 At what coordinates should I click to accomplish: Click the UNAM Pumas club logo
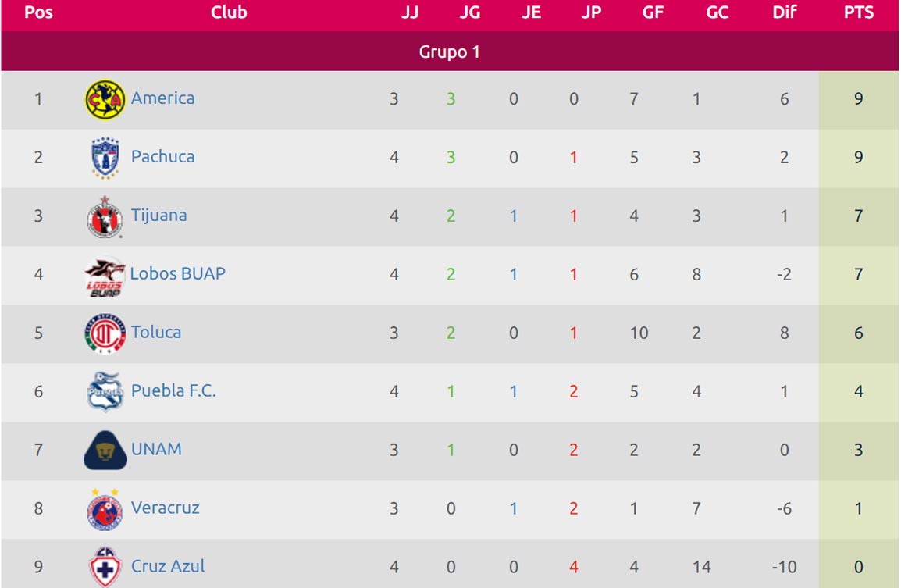coord(105,450)
